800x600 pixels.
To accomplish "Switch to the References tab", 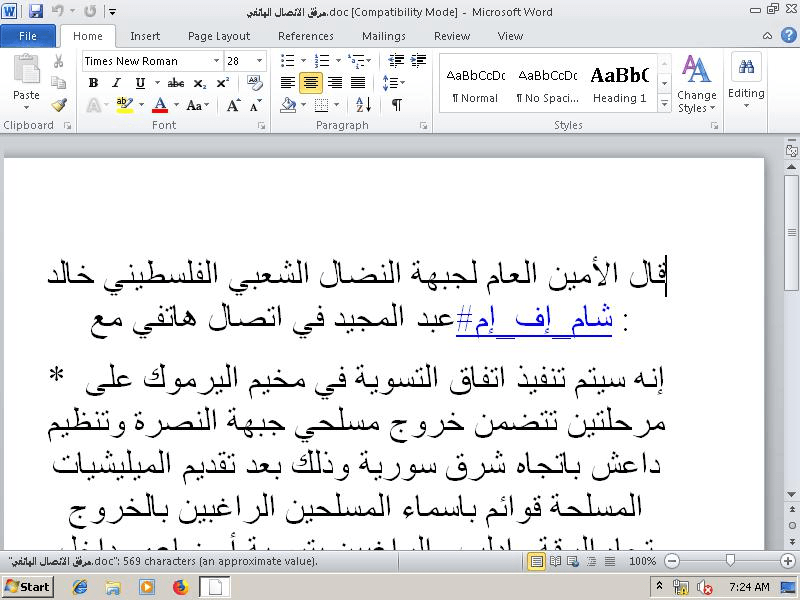I will (305, 36).
